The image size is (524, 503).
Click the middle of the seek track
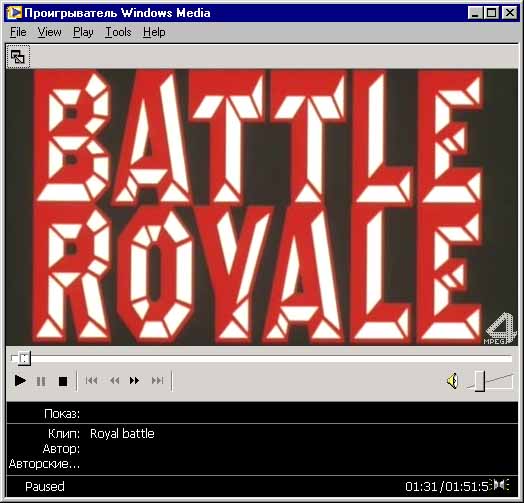[x=262, y=359]
